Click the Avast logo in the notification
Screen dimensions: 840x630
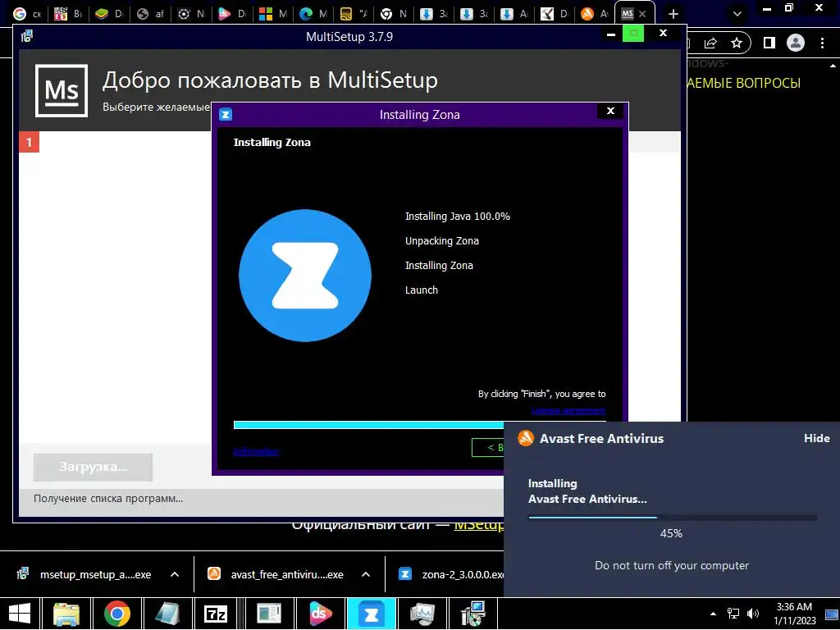click(526, 438)
